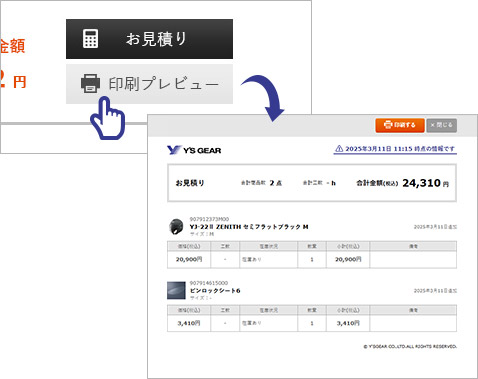Click the orange 印刷する print button
478x379 pixels.
tap(400, 125)
